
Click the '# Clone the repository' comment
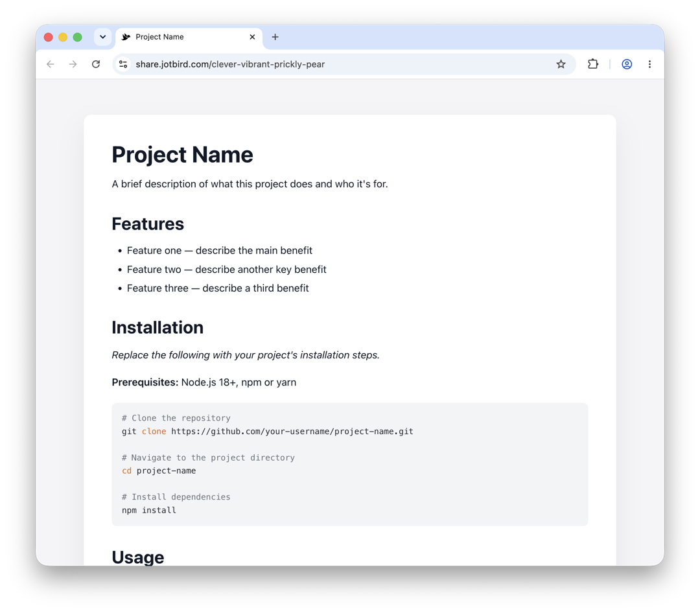pyautogui.click(x=176, y=419)
